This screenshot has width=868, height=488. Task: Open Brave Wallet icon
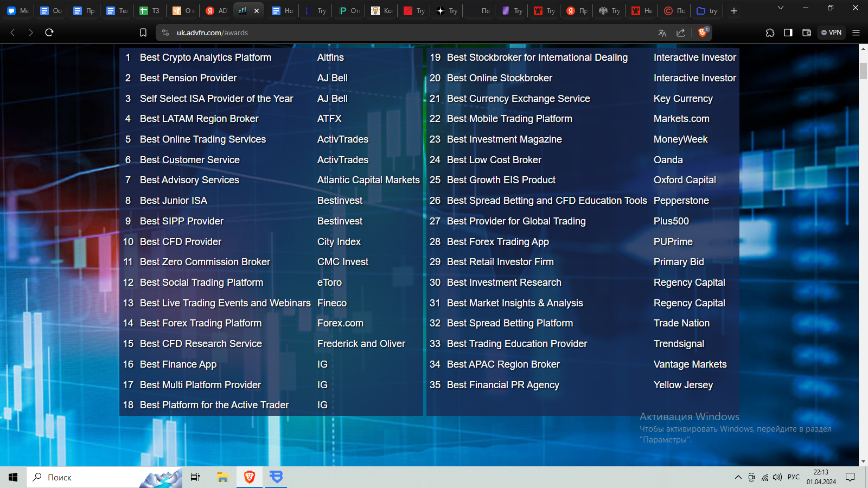(x=807, y=33)
